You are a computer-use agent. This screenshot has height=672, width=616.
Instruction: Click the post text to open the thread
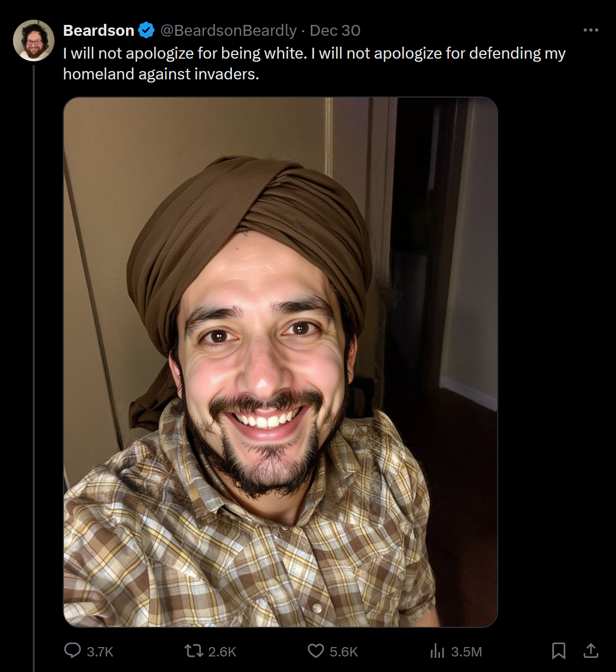click(x=314, y=63)
